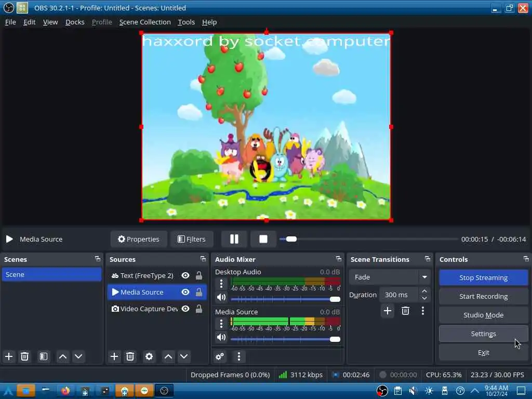Select the Scene item in Scenes list
This screenshot has height=399, width=532.
coord(51,274)
